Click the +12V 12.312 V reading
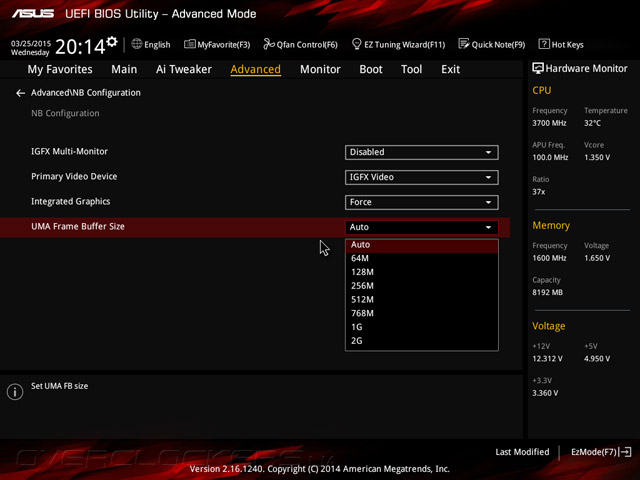The image size is (640, 480). pyautogui.click(x=547, y=358)
